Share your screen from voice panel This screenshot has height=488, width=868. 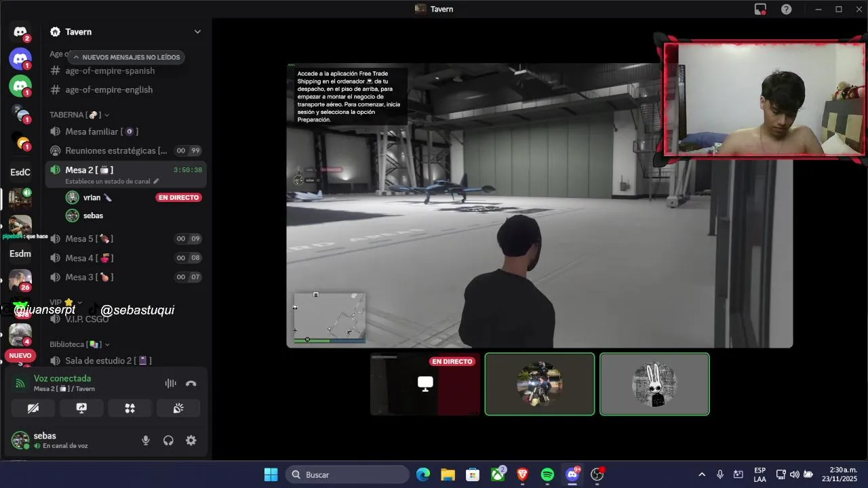pos(81,408)
